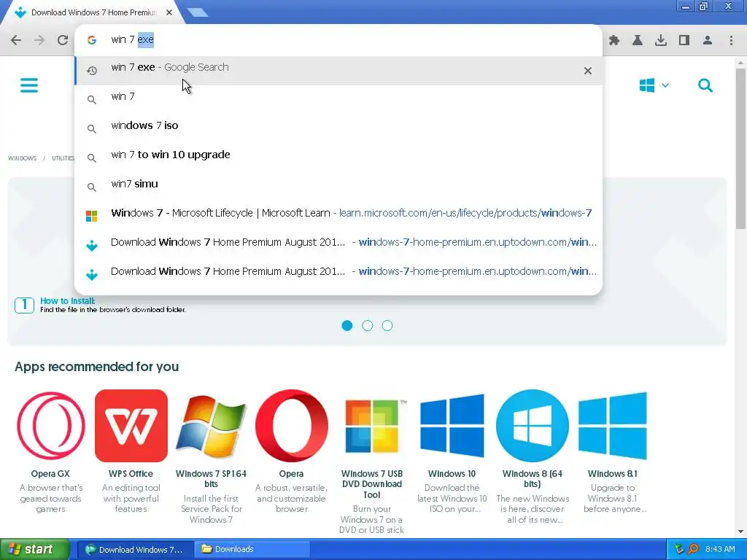Click the How to install link
The height and width of the screenshot is (560, 747).
67,301
